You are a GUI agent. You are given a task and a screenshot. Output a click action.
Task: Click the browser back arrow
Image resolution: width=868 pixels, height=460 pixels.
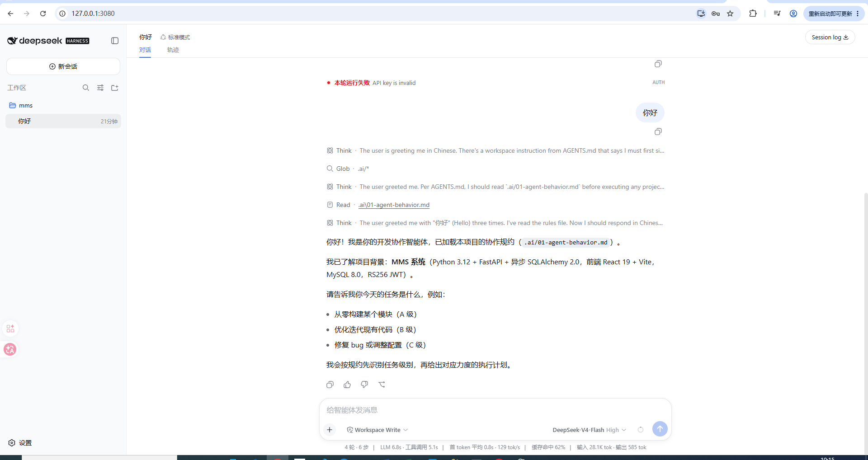pyautogui.click(x=10, y=14)
